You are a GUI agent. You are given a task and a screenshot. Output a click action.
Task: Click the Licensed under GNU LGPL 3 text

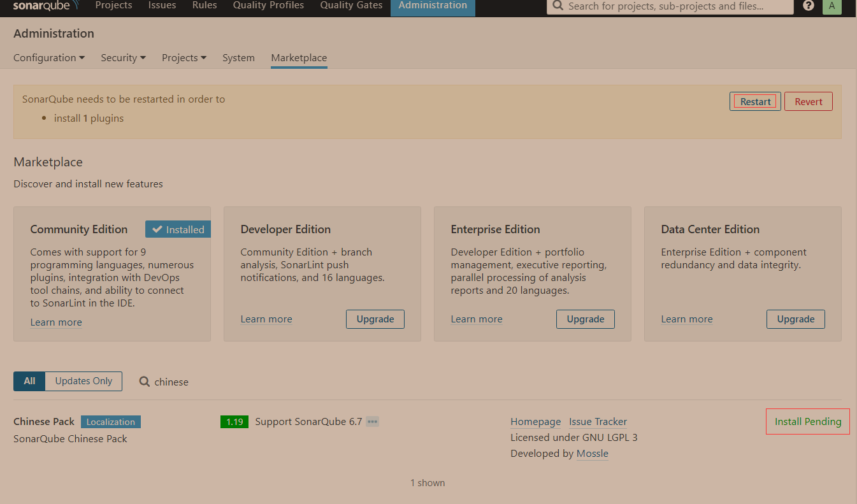pyautogui.click(x=574, y=438)
